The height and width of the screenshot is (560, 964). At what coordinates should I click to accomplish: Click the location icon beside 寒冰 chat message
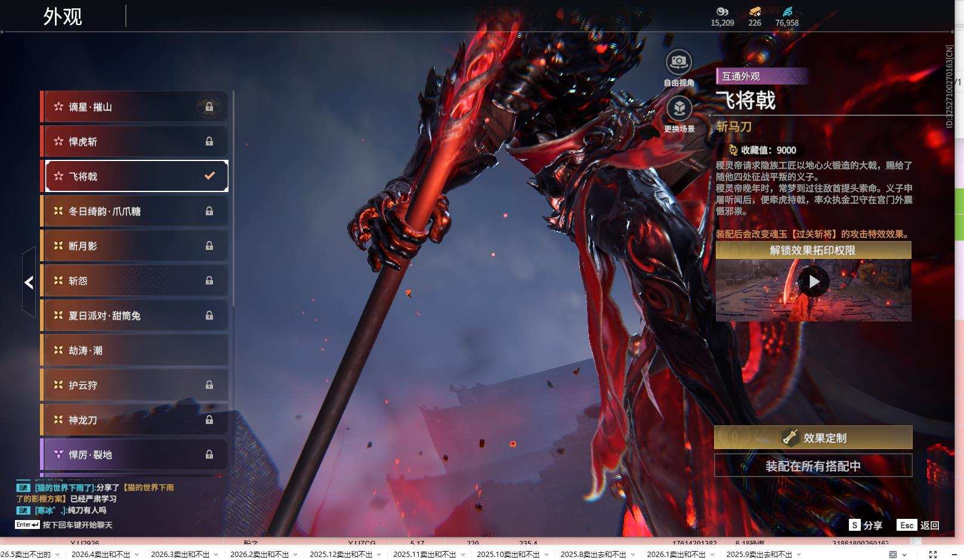[x=23, y=510]
